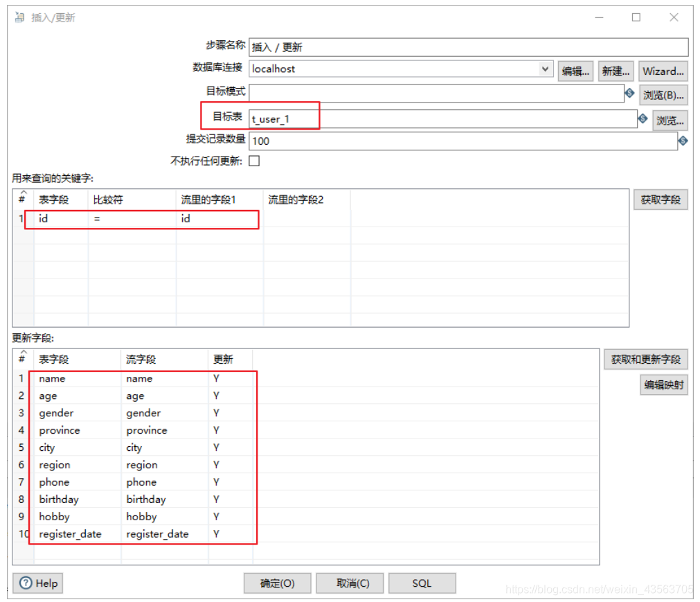
Task: Click the 提交记录数量 field showing 100
Action: click(463, 141)
